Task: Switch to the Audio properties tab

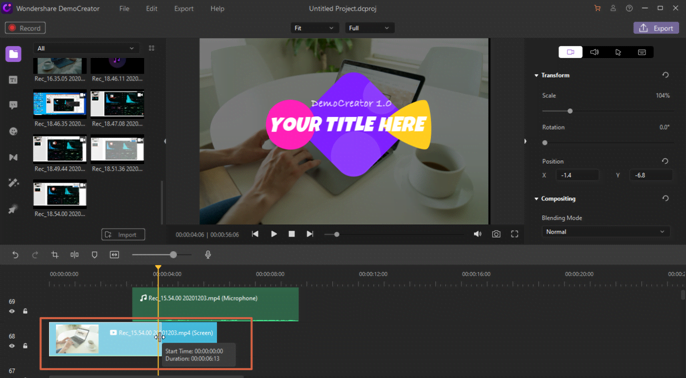Action: (594, 52)
